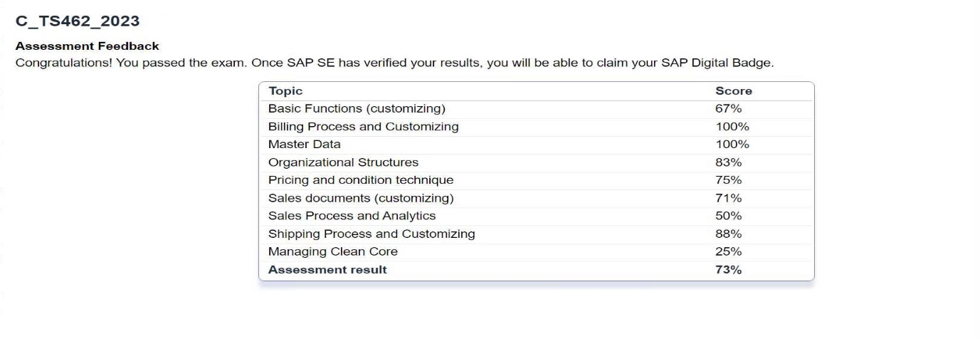Select the Basic Functions (customizing) row
The image size is (980, 339).
(537, 109)
